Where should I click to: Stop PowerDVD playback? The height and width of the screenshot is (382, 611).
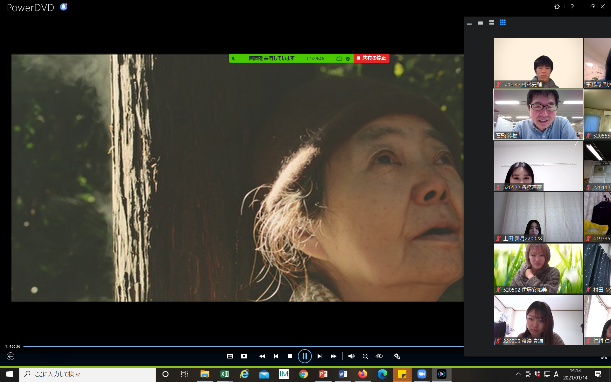coord(290,356)
